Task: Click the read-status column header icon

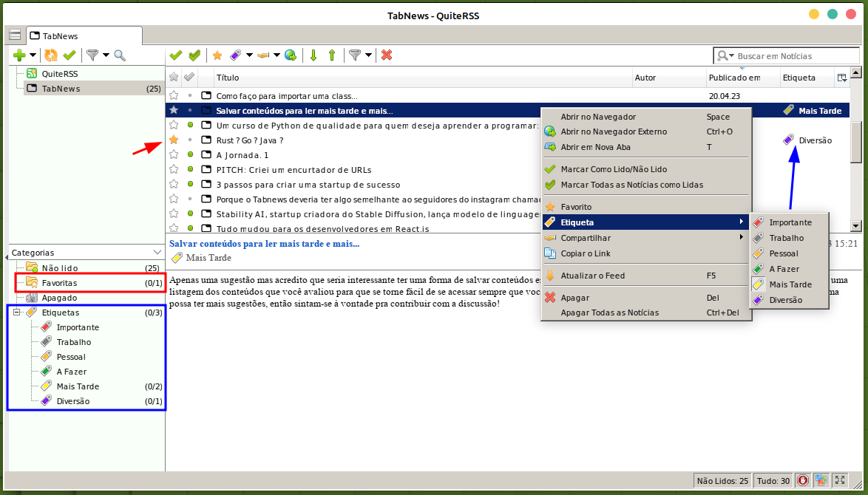Action: point(189,77)
